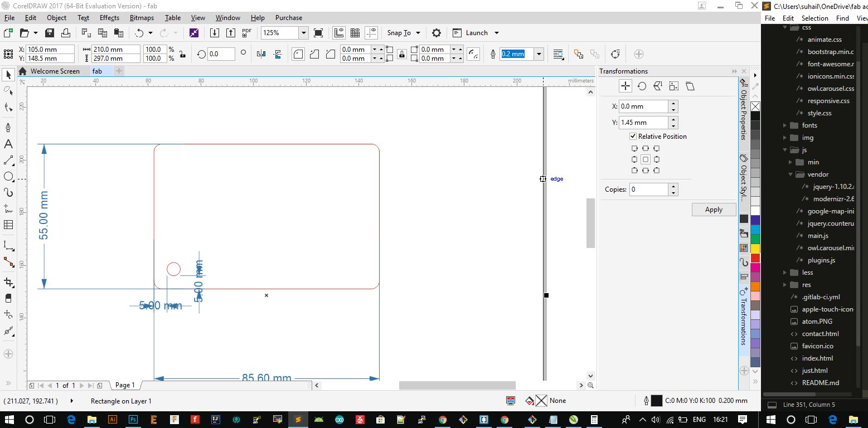Open the outline width 0.2 mm dropdown
This screenshot has width=868, height=428.
pyautogui.click(x=539, y=54)
